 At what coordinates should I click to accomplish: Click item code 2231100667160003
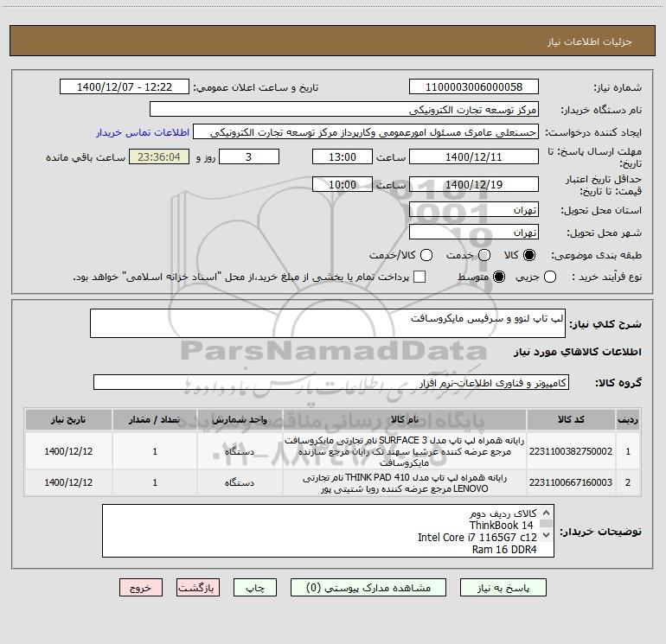point(571,482)
